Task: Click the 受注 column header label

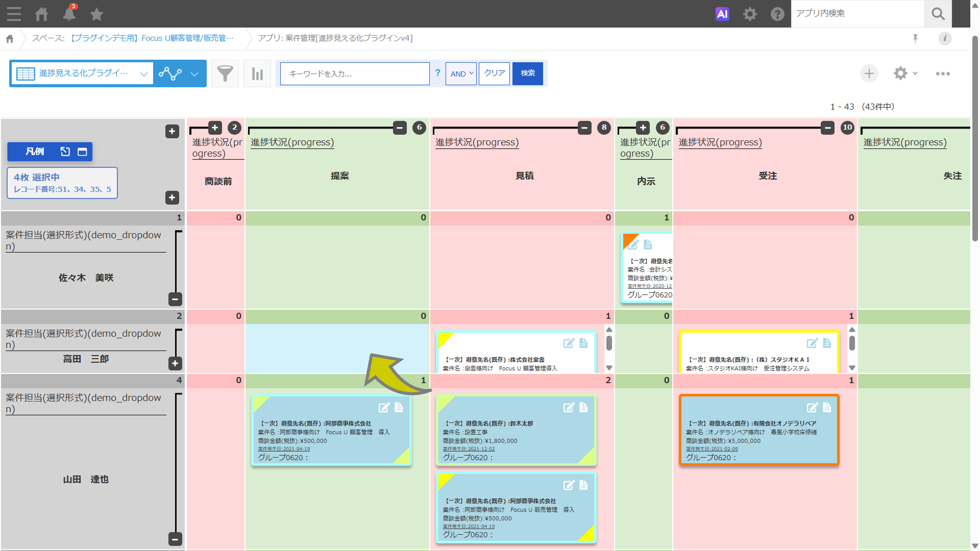Action: pyautogui.click(x=768, y=176)
